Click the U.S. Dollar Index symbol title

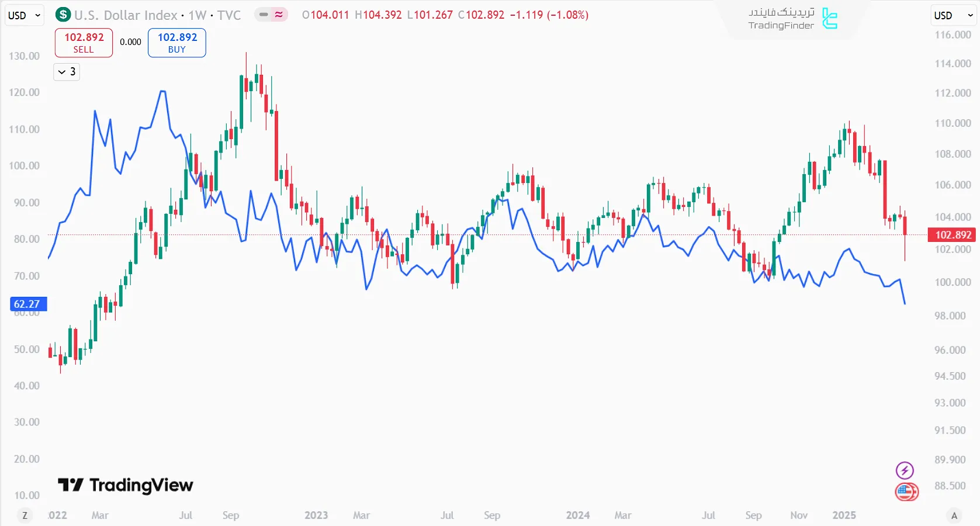pos(126,15)
